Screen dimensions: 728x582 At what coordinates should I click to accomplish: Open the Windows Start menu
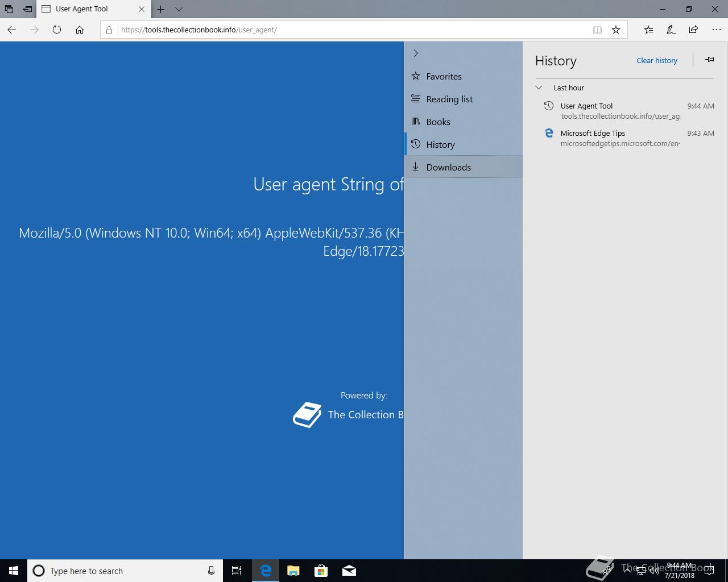[14, 571]
